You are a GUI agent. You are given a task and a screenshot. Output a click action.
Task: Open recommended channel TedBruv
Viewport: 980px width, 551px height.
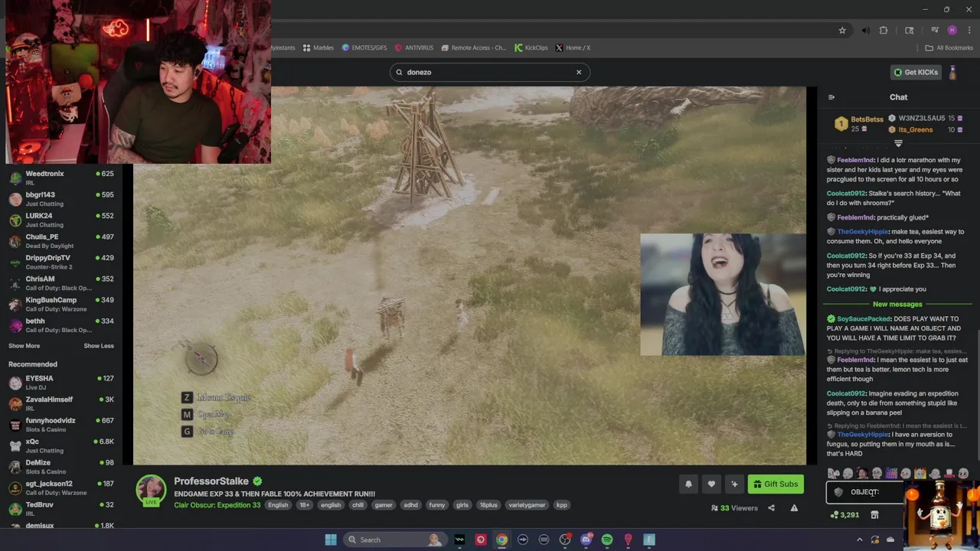(x=60, y=508)
